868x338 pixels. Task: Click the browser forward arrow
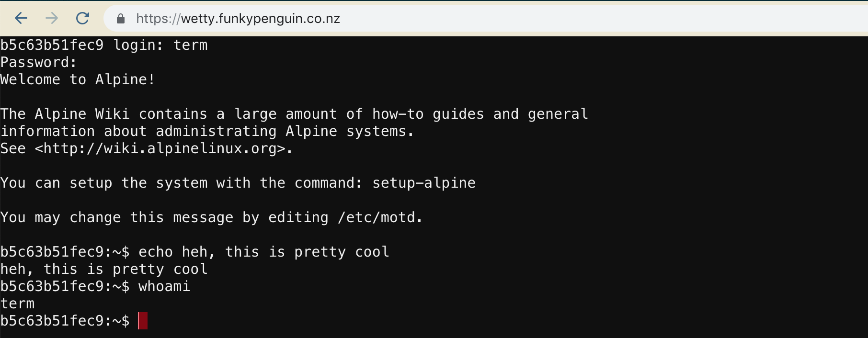tap(52, 19)
